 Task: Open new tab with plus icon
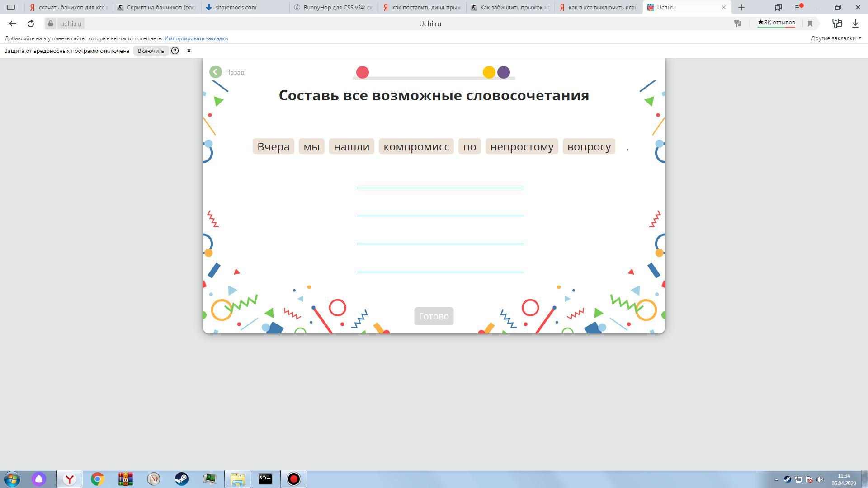[741, 7]
